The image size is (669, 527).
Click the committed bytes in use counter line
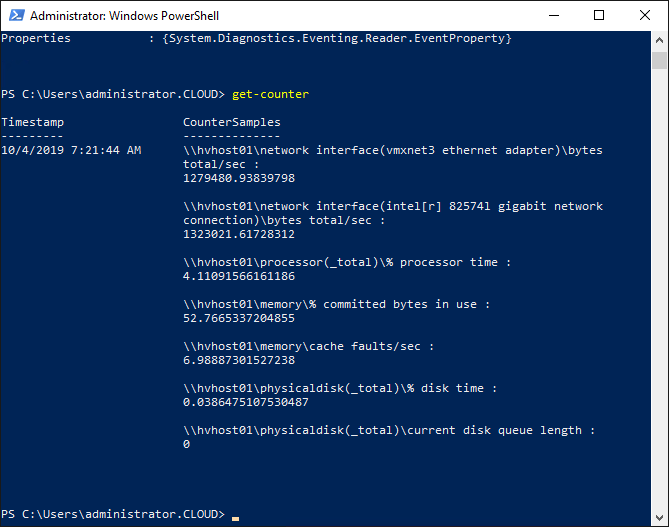click(337, 304)
